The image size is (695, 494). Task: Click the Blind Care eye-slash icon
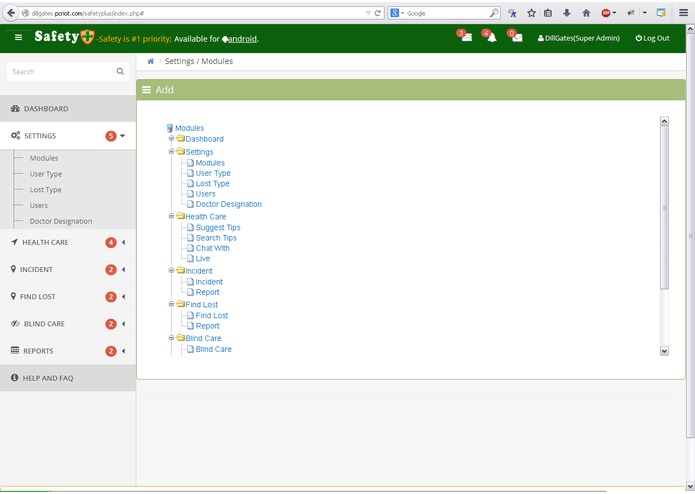(x=15, y=323)
